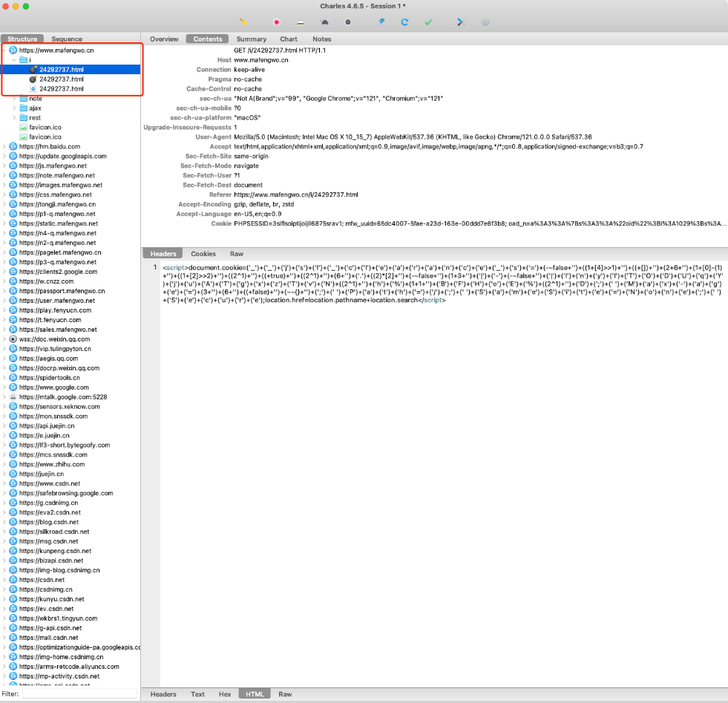Select https://arms-retcode.aliyuncs.com in the tree
728x703 pixels.
[x=69, y=667]
